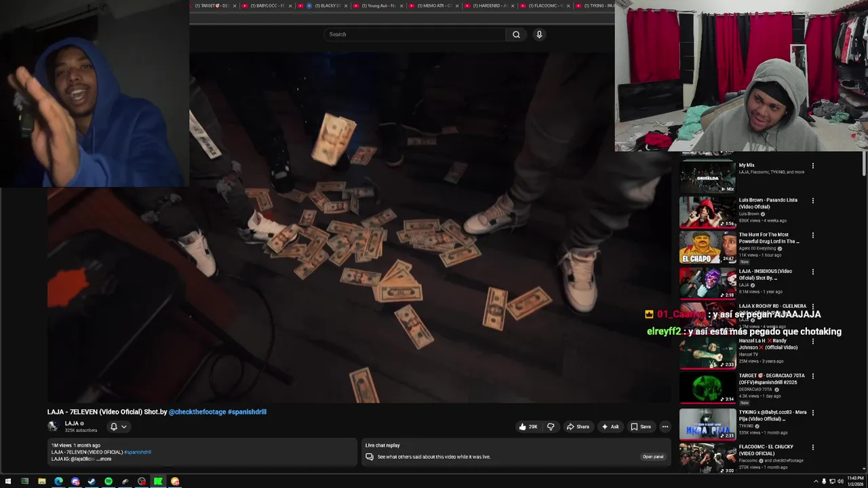868x488 pixels.
Task: Focus the YouTube search field
Action: coord(415,35)
